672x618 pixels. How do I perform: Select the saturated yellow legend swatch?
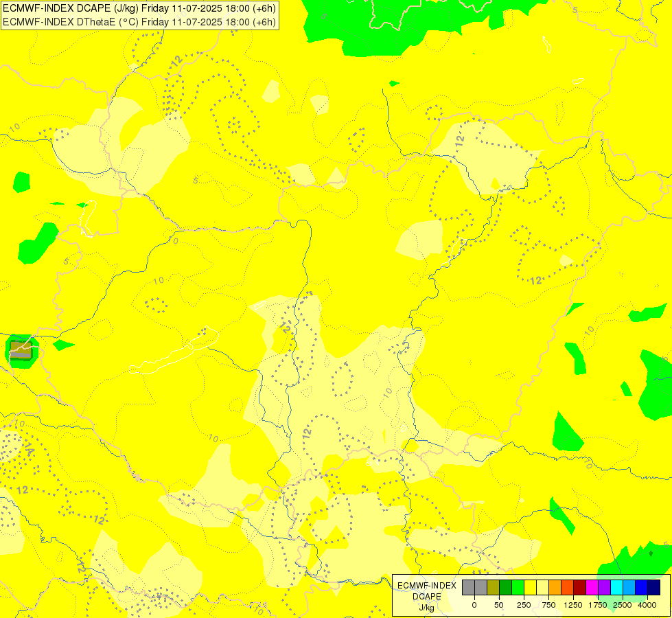point(530,587)
